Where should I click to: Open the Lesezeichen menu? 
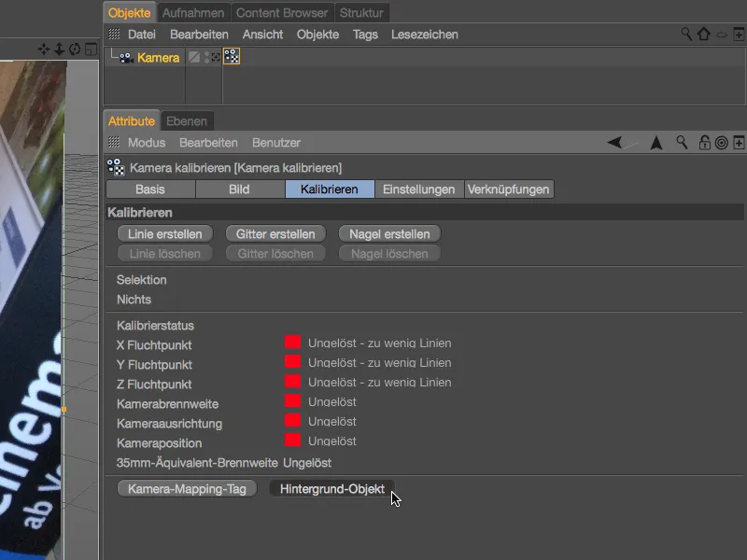pos(425,35)
